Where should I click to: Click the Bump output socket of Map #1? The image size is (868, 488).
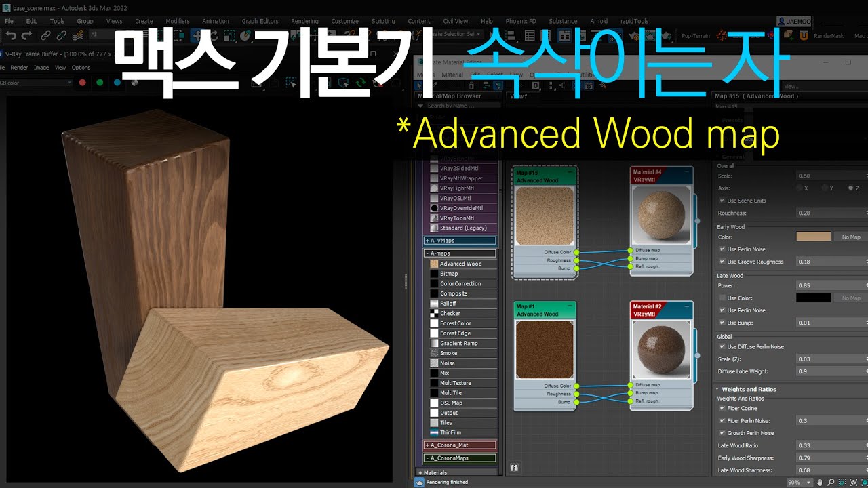[x=576, y=402]
